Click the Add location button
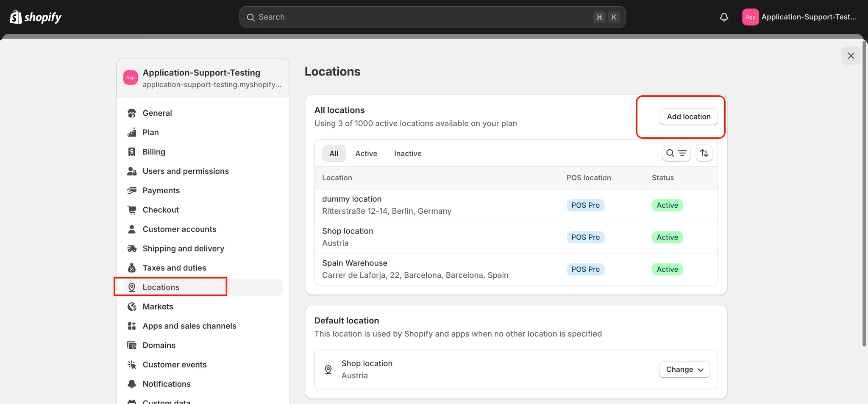This screenshot has width=868, height=404. (688, 117)
